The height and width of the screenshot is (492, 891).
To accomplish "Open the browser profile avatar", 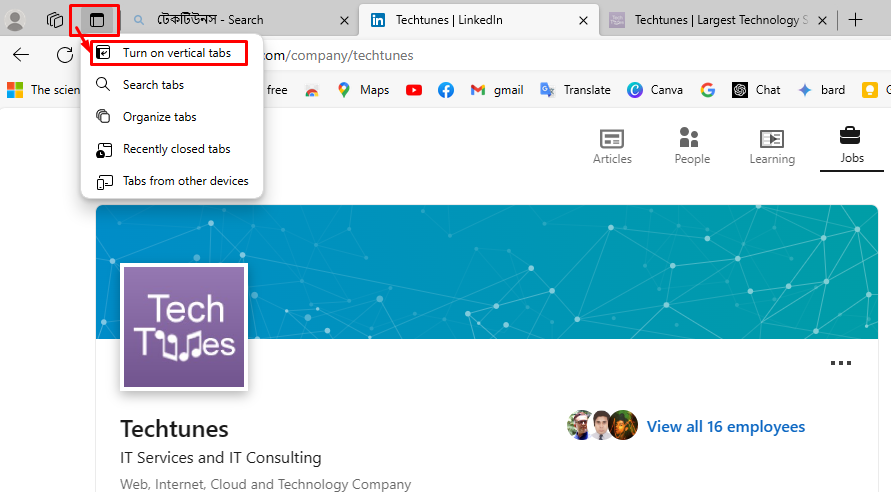I will click(x=15, y=20).
